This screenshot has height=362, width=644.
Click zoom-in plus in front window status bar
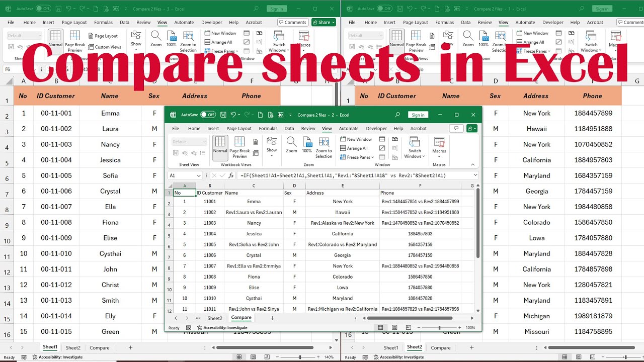pos(459,327)
